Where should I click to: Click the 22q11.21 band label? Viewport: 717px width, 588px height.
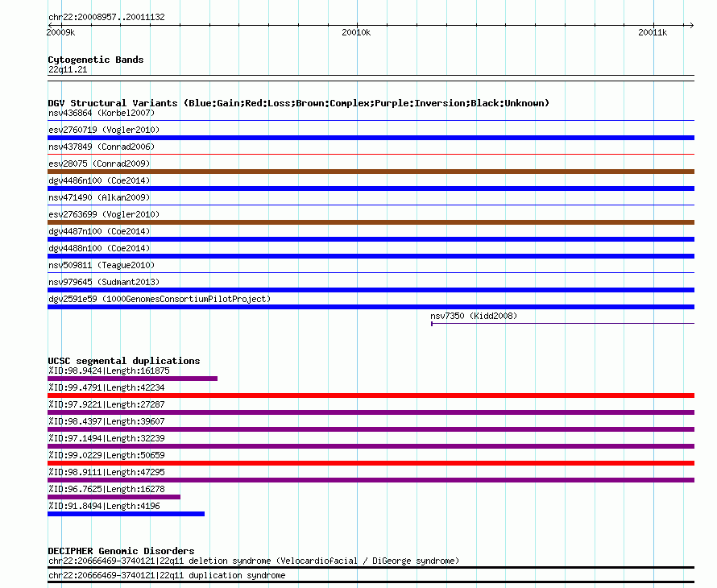(x=68, y=69)
